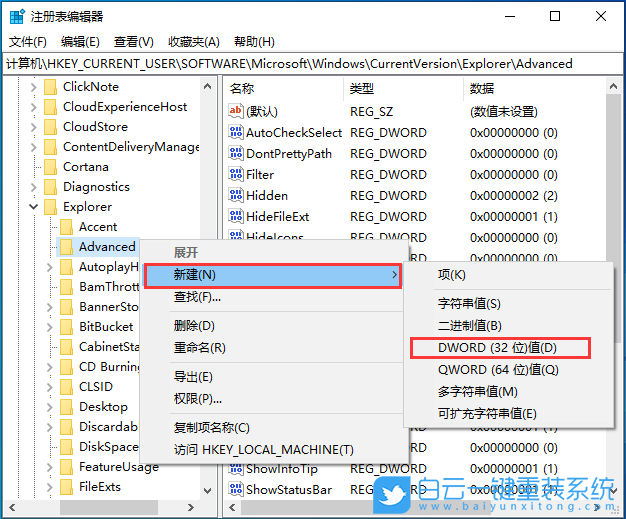
Task: Open the 查看(V) menu
Action: [x=134, y=42]
